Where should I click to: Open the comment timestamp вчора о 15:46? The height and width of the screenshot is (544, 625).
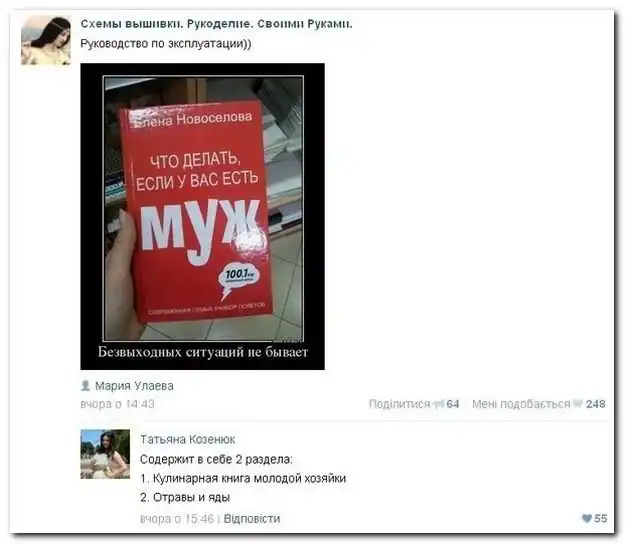[x=177, y=518]
